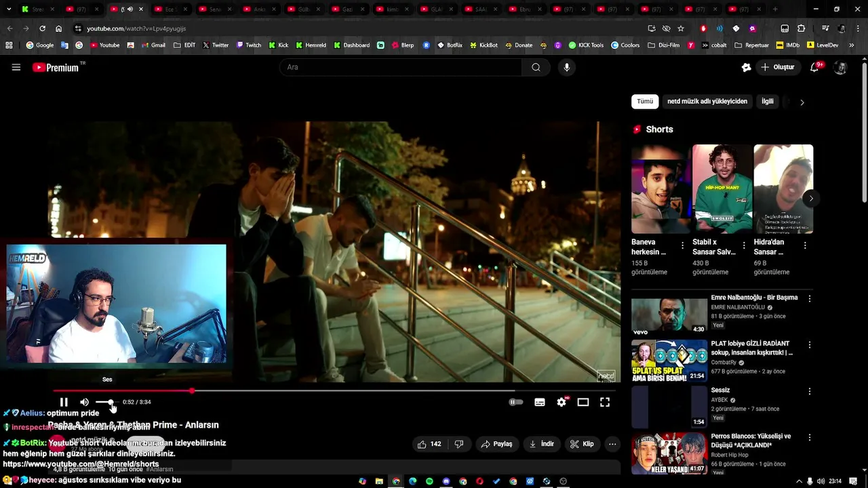This screenshot has height=488, width=868.
Task: Show hidden system tray icons
Action: pyautogui.click(x=799, y=481)
